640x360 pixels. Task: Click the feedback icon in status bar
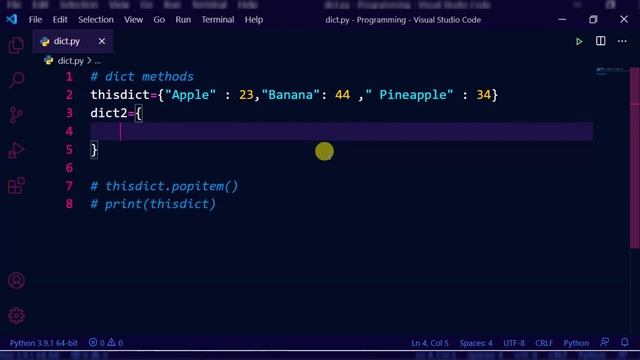pyautogui.click(x=604, y=342)
